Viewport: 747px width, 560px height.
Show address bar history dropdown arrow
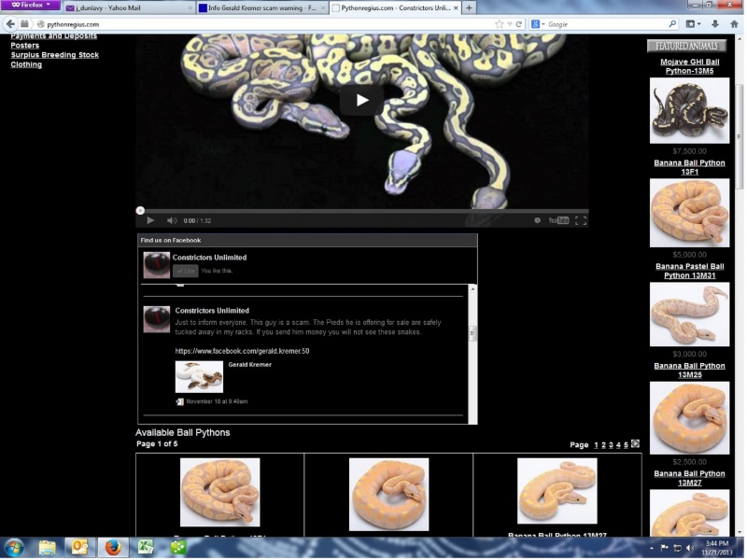(510, 24)
